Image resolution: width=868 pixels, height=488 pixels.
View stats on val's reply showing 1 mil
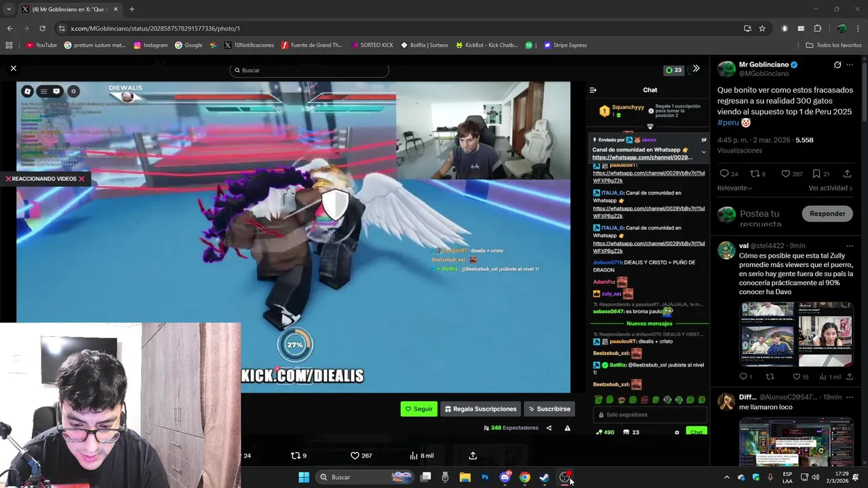[x=829, y=377]
